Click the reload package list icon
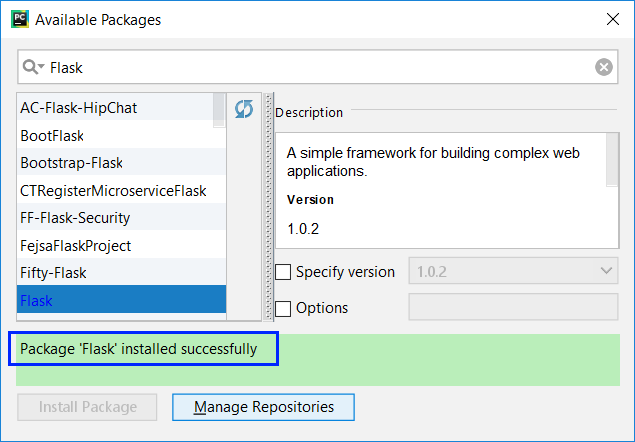635x442 pixels. [x=244, y=109]
